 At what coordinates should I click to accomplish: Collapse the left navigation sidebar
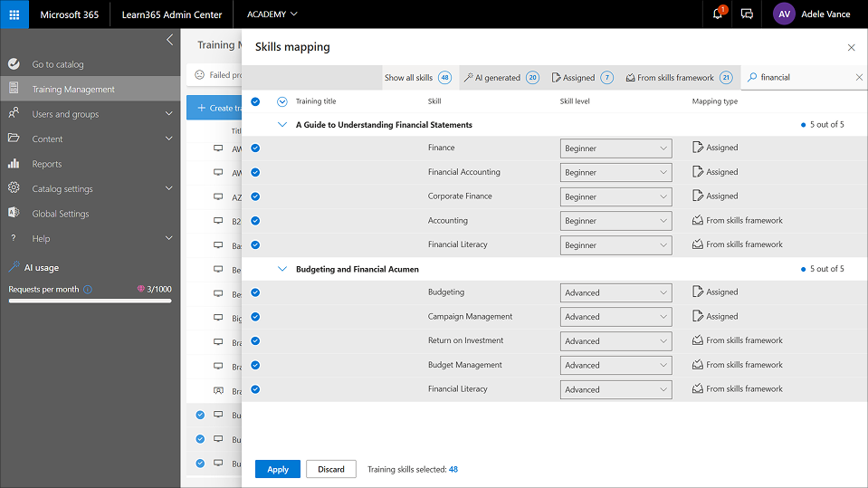[169, 40]
